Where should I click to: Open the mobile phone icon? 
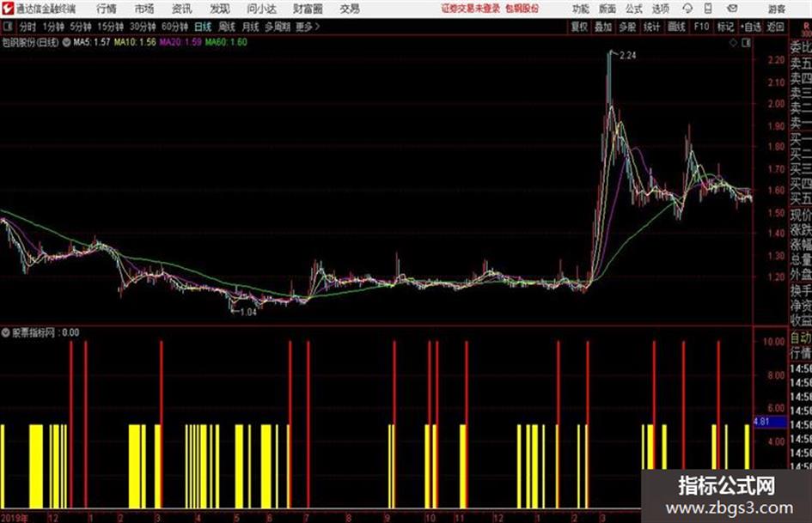(708, 9)
